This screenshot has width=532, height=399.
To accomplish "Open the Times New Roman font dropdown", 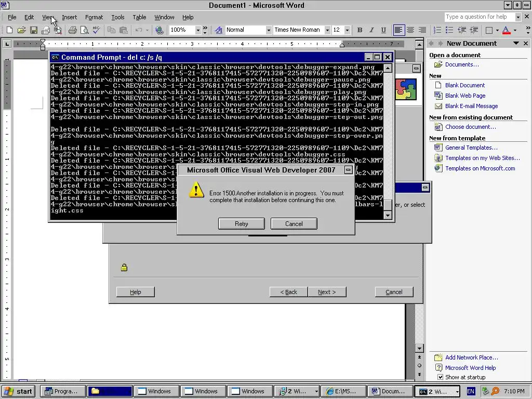I will (327, 30).
